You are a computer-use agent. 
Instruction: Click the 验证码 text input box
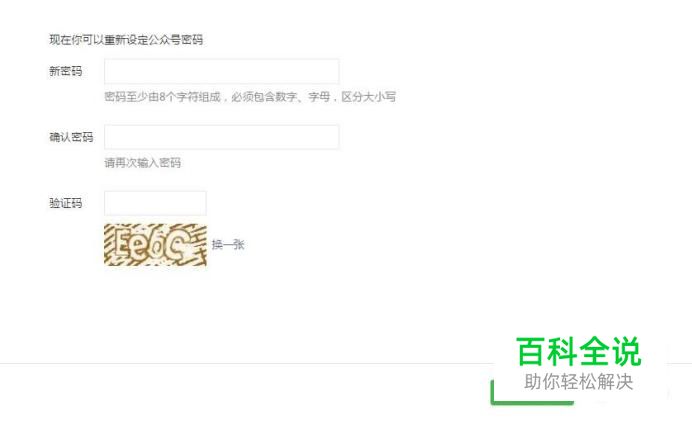click(155, 203)
